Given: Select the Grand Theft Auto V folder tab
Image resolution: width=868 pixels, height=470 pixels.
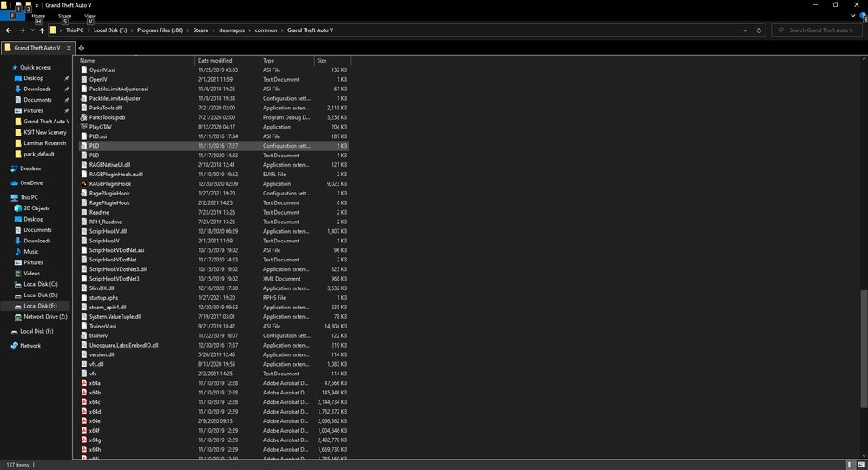Looking at the screenshot, I should coord(37,48).
